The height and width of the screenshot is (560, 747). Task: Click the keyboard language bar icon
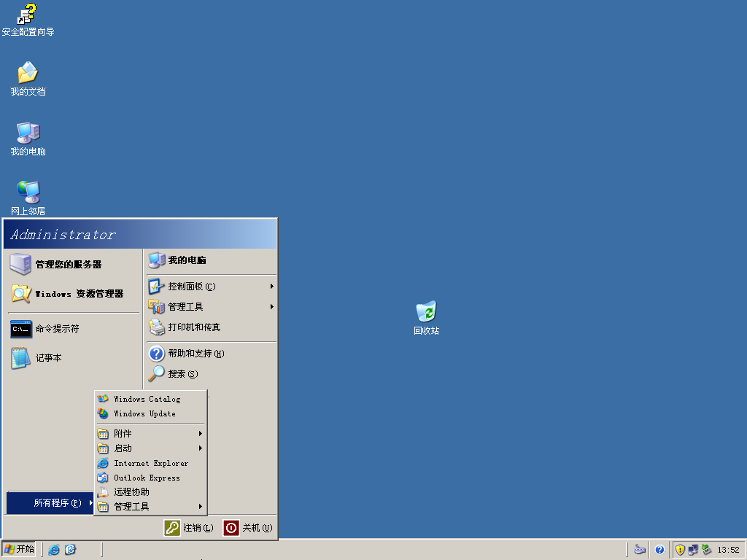[x=640, y=550]
